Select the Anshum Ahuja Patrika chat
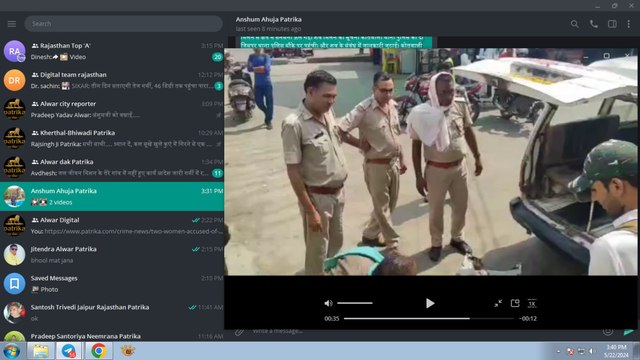Viewport: 640px width, 360px height. 112,196
